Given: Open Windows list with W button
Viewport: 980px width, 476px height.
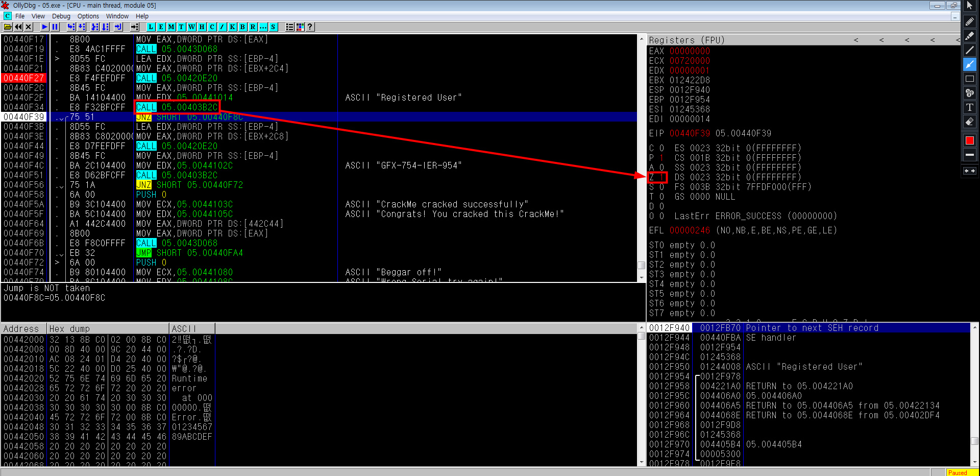Looking at the screenshot, I should click(192, 27).
